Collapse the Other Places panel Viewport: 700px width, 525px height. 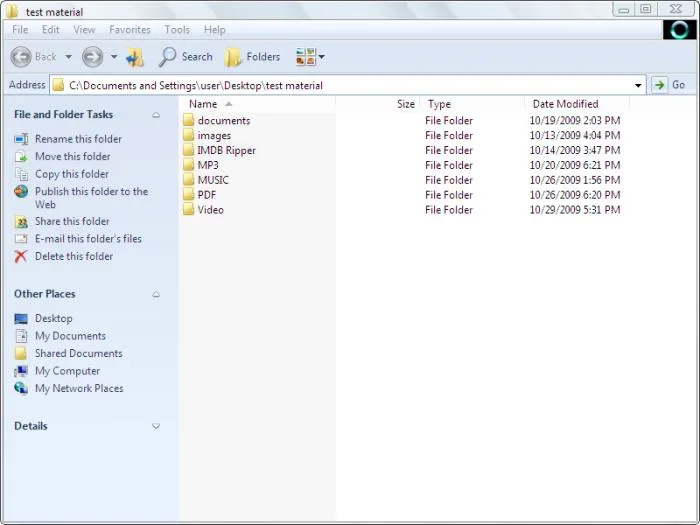tap(156, 294)
